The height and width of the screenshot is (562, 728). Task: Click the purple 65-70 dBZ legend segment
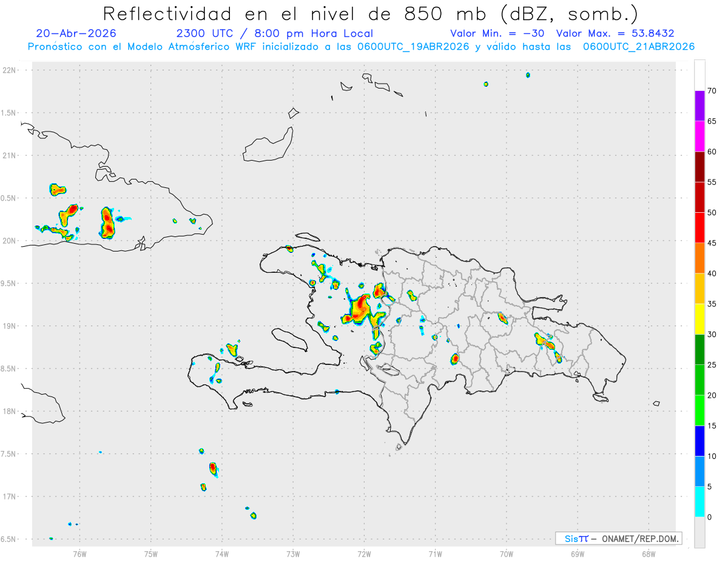tap(699, 105)
